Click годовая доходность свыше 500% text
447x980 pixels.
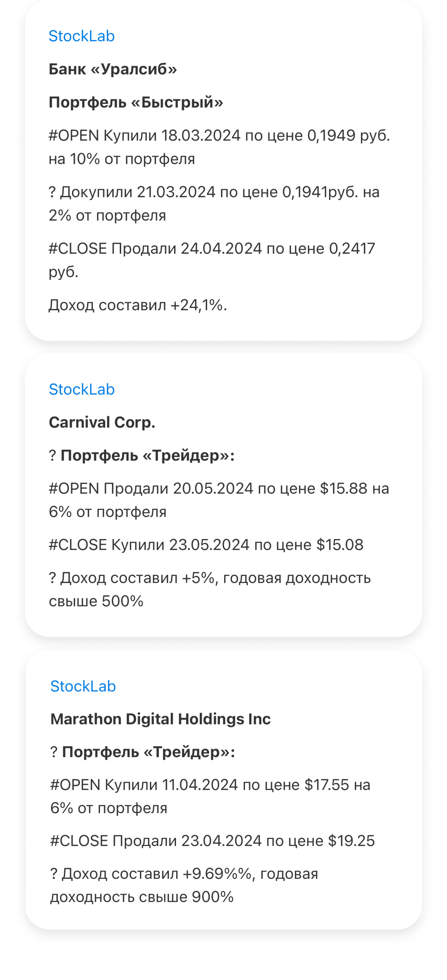point(210,589)
